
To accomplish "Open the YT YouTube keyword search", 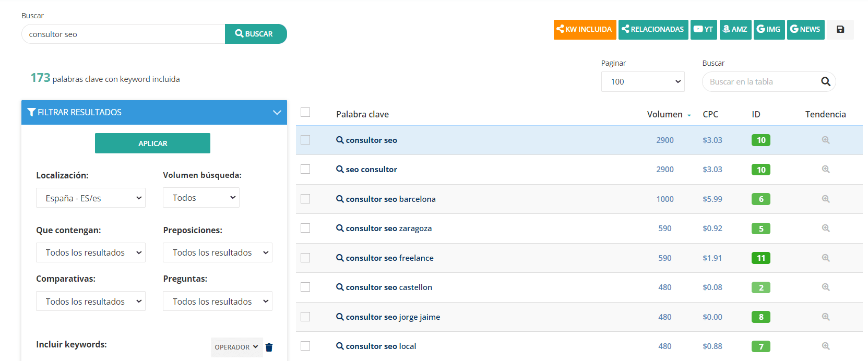I will [x=703, y=29].
